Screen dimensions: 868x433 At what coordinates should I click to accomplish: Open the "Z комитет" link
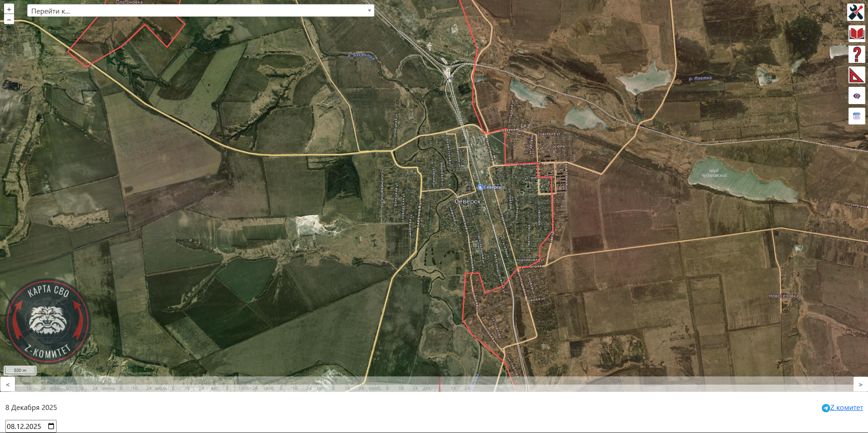(846, 408)
